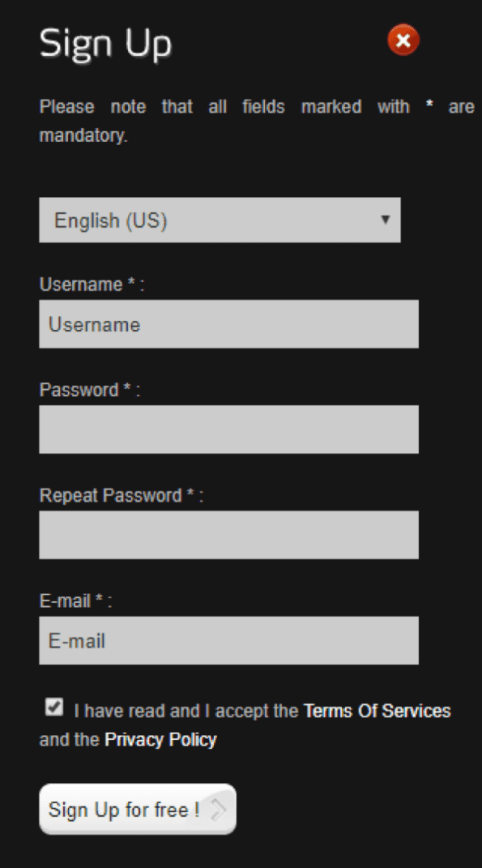Focus the Repeat Password input field
Viewport: 482px width, 868px height.
pos(228,535)
